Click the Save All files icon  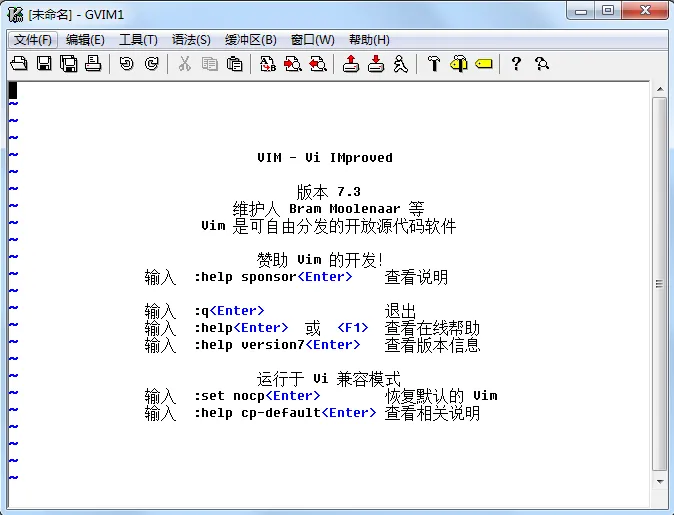click(69, 64)
